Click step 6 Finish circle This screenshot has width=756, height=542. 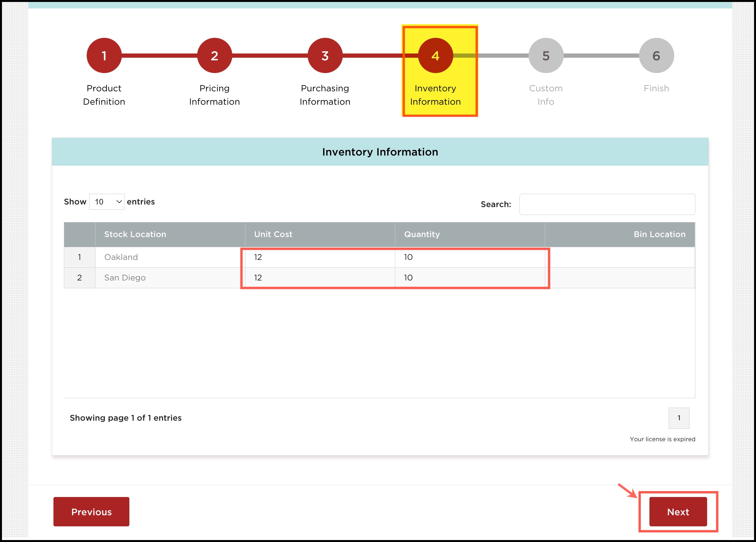click(x=656, y=55)
